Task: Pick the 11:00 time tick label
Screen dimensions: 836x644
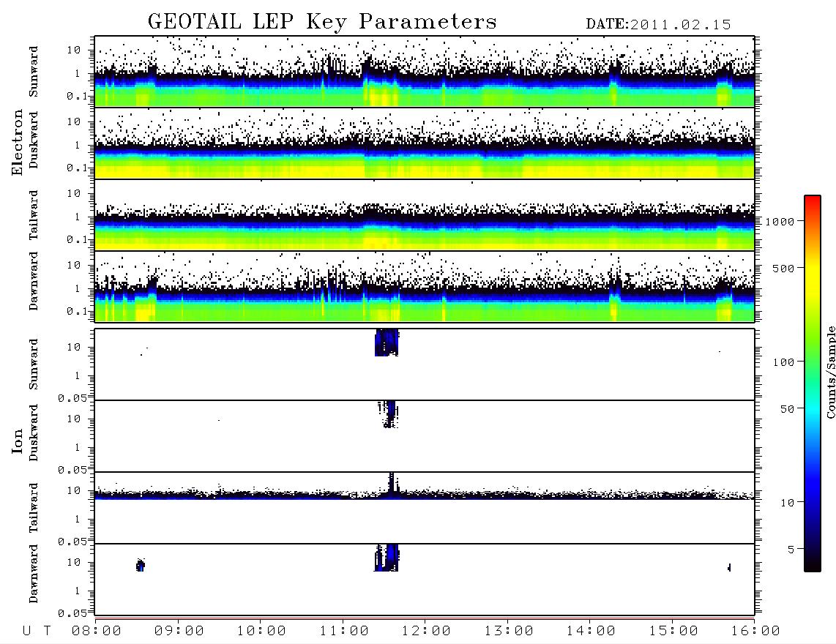Action: coord(344,632)
